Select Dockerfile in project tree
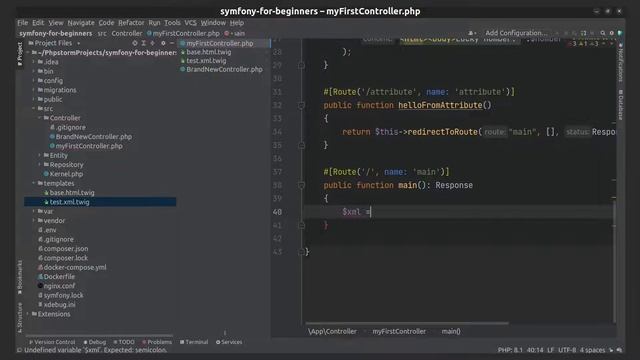640x360 pixels. (56, 276)
